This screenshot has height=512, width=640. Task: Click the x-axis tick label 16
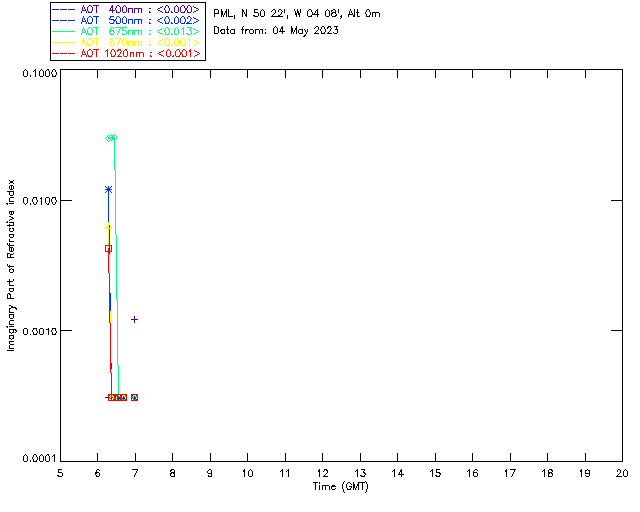coord(473,473)
